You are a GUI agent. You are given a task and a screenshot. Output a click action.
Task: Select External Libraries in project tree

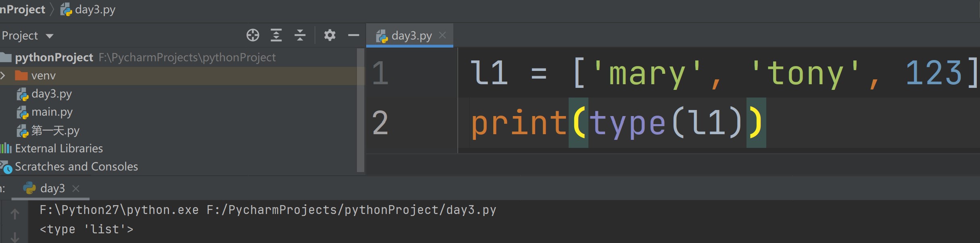pyautogui.click(x=59, y=148)
